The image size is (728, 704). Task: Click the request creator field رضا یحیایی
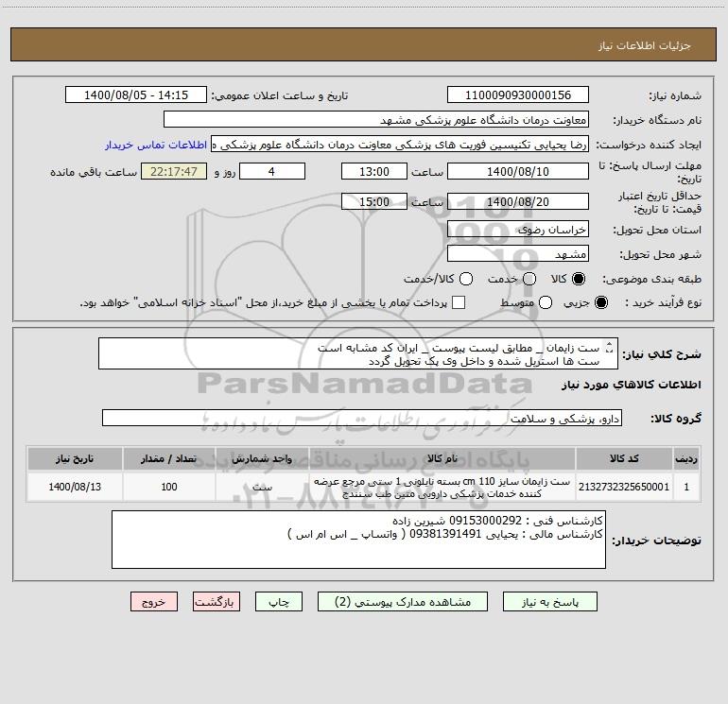point(400,144)
